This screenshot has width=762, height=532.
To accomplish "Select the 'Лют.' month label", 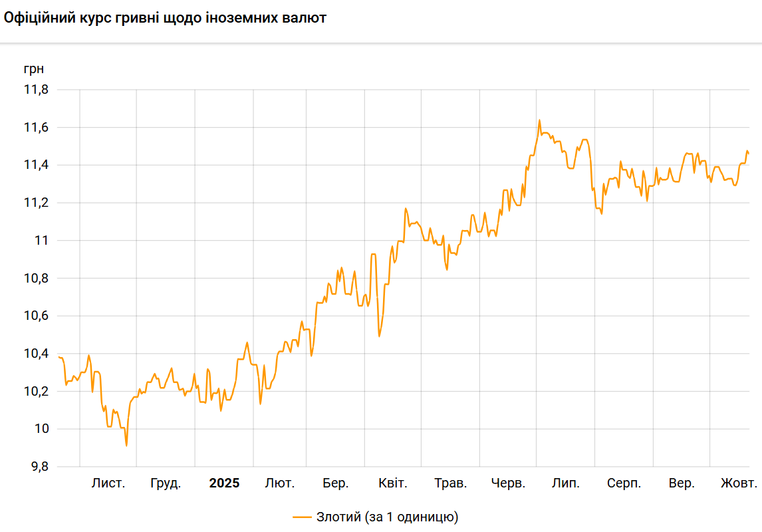I will click(279, 483).
